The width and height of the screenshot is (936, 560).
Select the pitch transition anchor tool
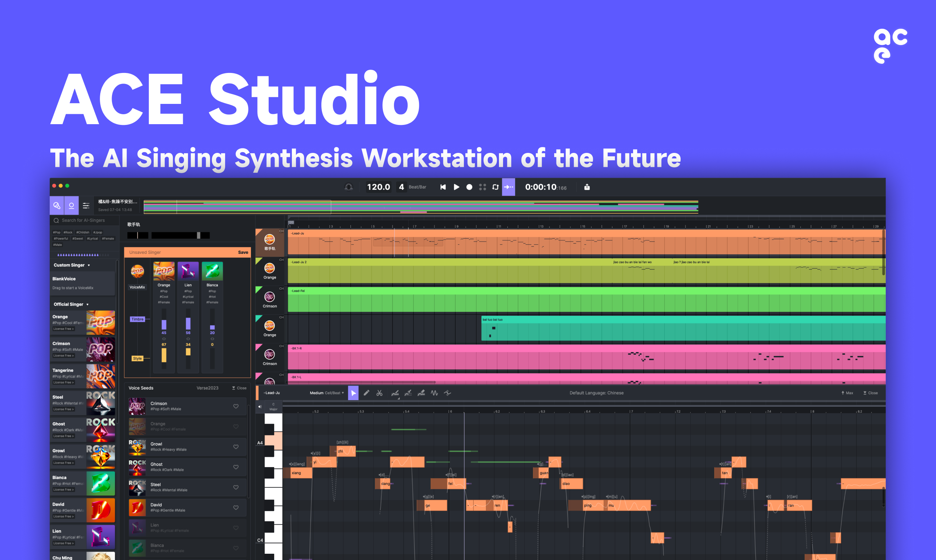(x=448, y=393)
